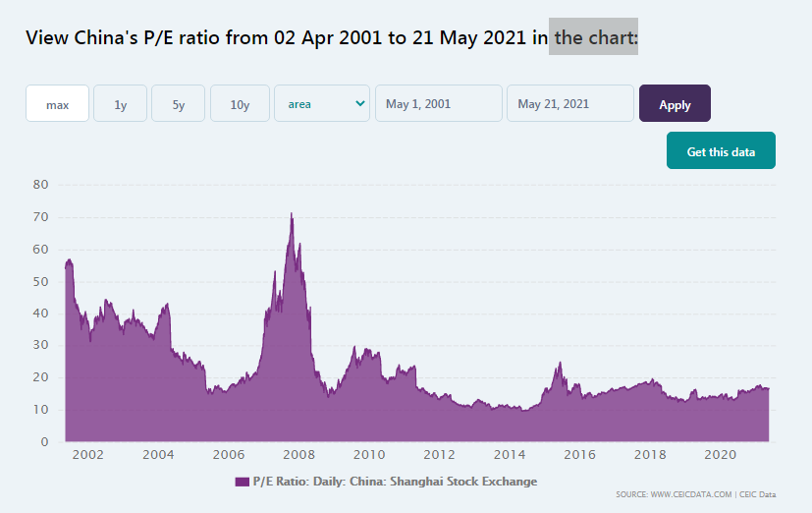Click the Get this data button
This screenshot has height=513, width=812.
point(721,151)
